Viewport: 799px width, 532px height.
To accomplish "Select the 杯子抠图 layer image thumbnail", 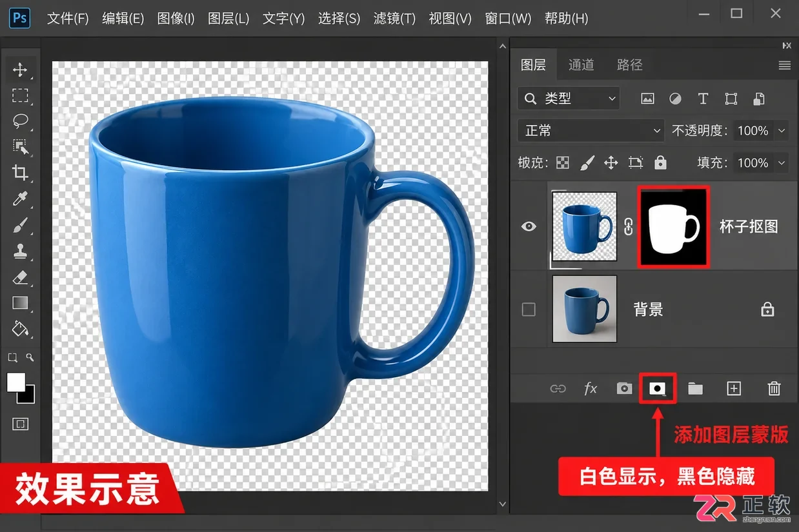I will pyautogui.click(x=585, y=226).
